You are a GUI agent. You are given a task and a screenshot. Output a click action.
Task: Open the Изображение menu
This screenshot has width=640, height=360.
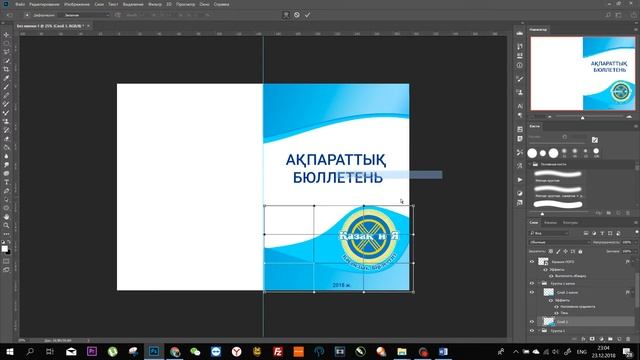click(77, 4)
